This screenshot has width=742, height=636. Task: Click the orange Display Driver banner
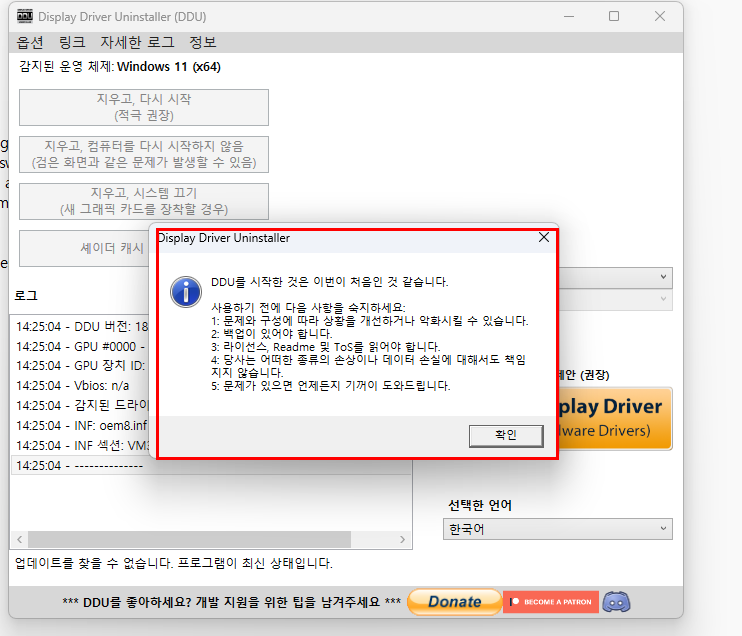click(x=615, y=418)
